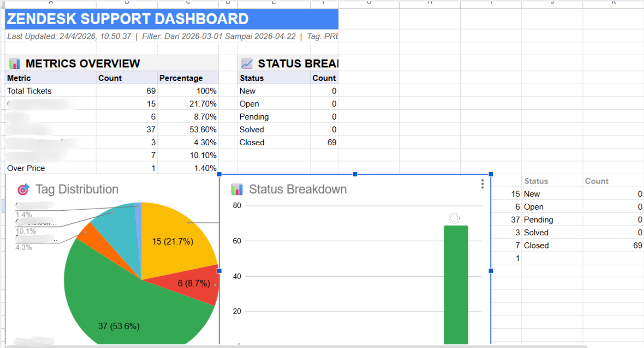
Task: Select the Metric column header cell
Action: coord(51,78)
